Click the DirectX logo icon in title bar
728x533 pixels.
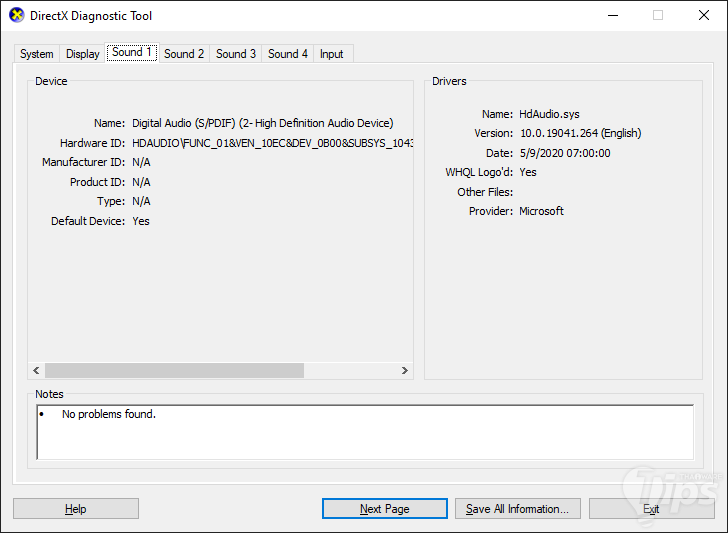click(x=17, y=15)
